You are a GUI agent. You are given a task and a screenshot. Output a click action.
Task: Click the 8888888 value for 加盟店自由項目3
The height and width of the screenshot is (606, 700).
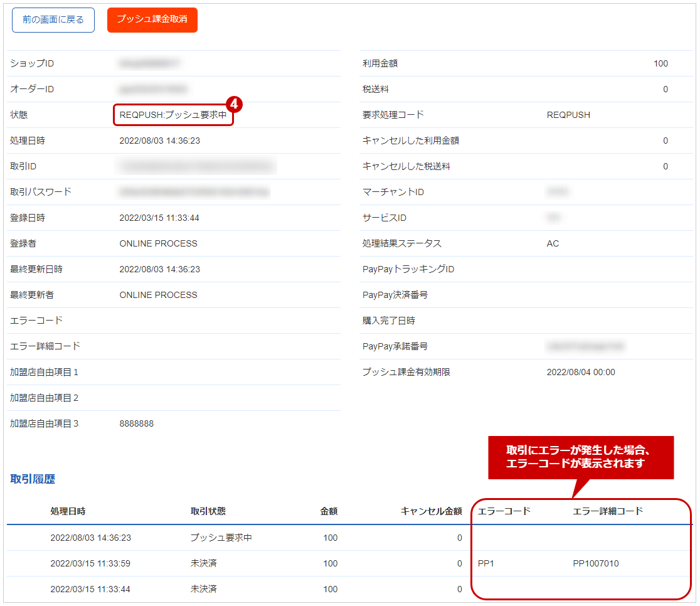pyautogui.click(x=136, y=423)
